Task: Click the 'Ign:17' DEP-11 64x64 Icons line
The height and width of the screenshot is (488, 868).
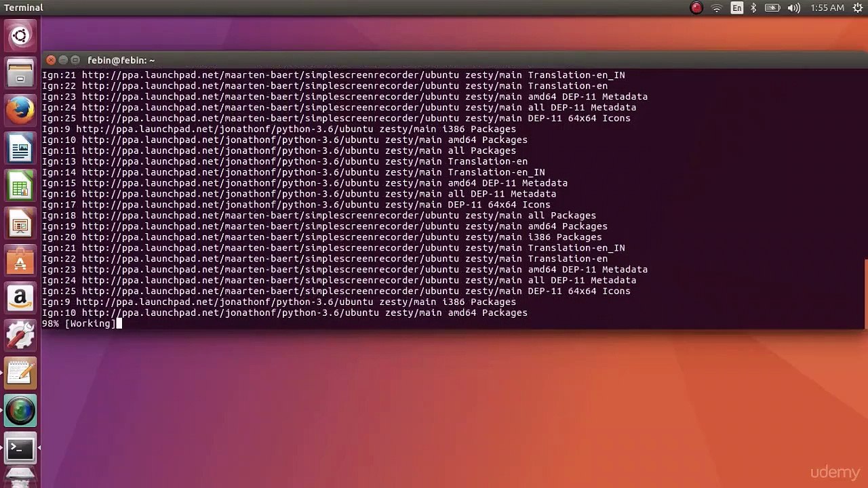Action: click(x=296, y=205)
